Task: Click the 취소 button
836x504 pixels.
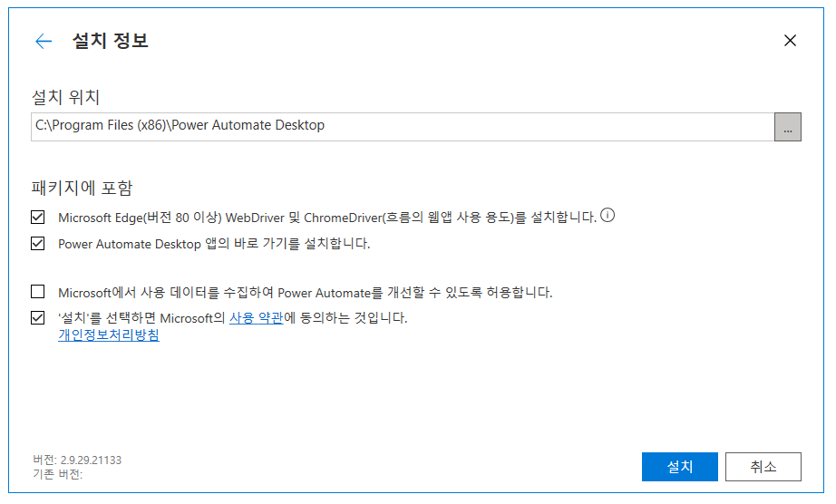Action: [x=763, y=467]
